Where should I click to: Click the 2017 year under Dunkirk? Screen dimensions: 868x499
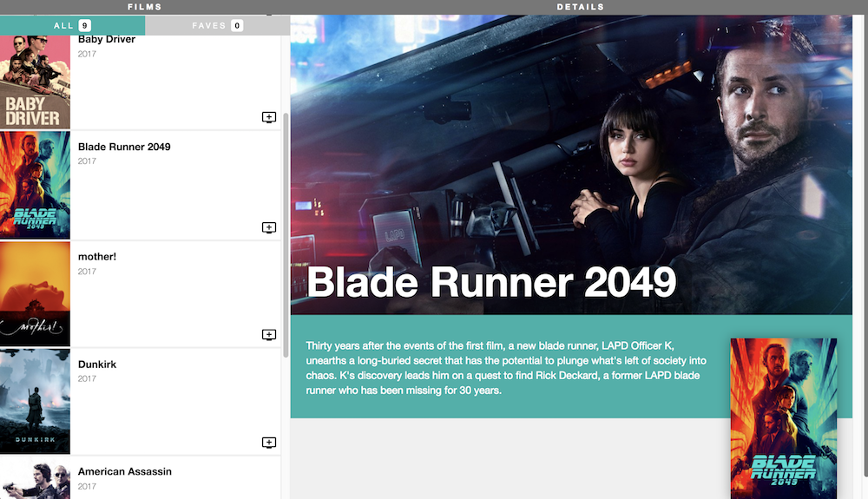coord(87,379)
